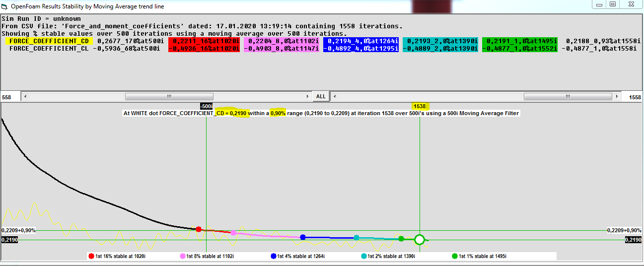Viewport: 644px width, 266px height.
Task: Click the left scrollbar's right arrow
Action: pyautogui.click(x=307, y=96)
